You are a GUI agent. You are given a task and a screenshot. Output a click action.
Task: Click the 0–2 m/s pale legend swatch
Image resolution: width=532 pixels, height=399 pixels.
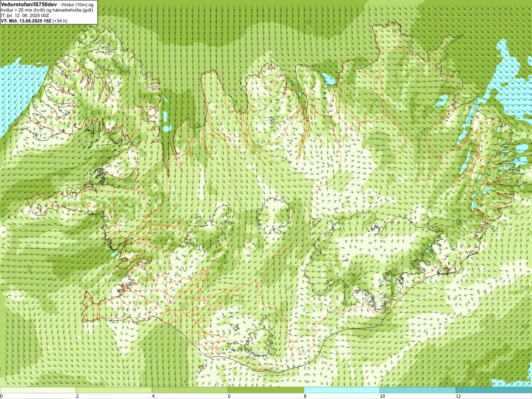click(x=38, y=390)
